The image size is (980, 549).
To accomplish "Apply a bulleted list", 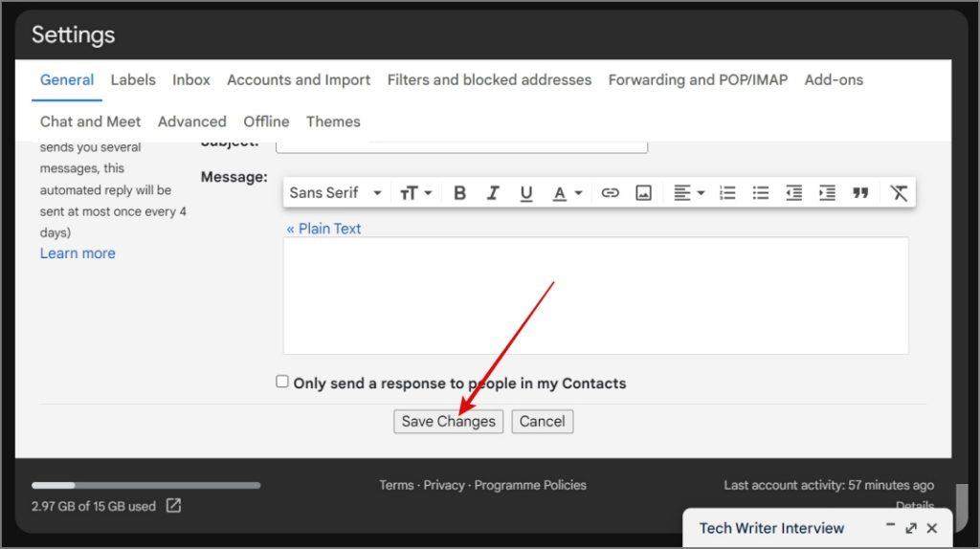I will (x=761, y=193).
